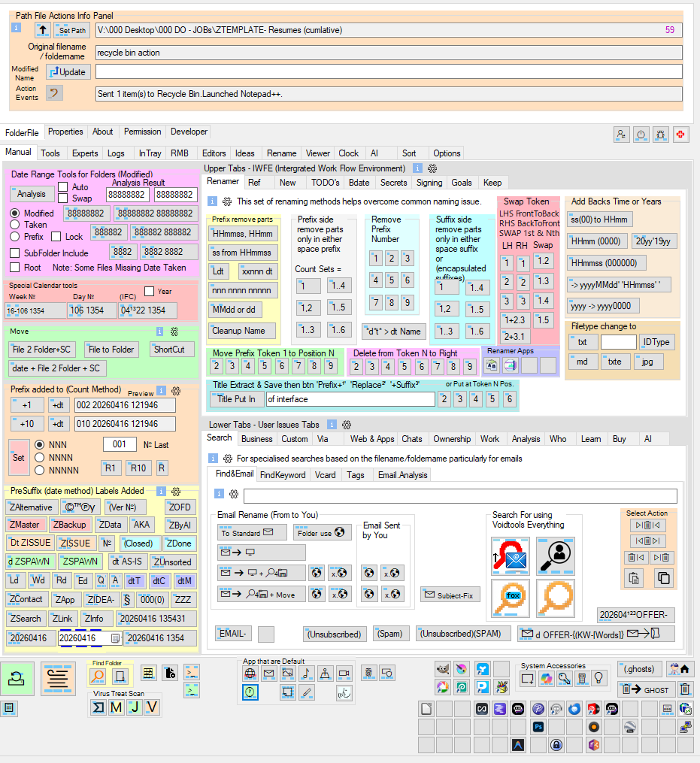Click the up-arrow button beside Set Path
700x763 pixels.
tap(43, 30)
